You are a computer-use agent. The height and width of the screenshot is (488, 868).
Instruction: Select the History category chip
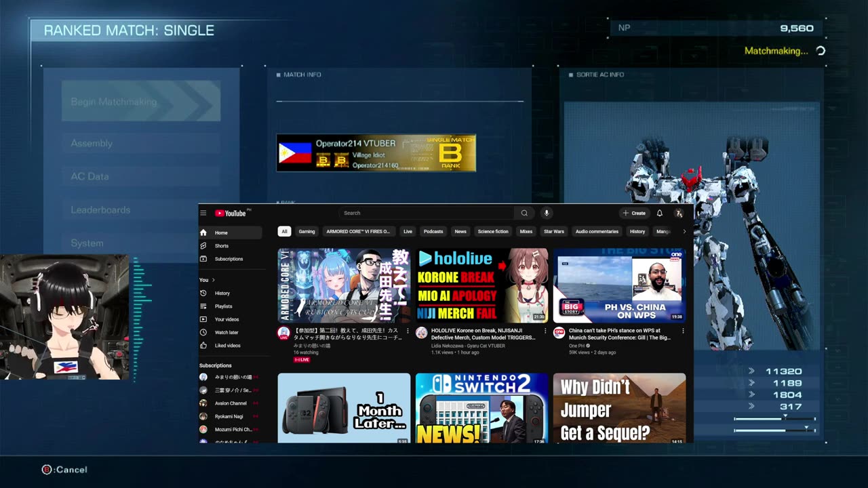pyautogui.click(x=637, y=231)
